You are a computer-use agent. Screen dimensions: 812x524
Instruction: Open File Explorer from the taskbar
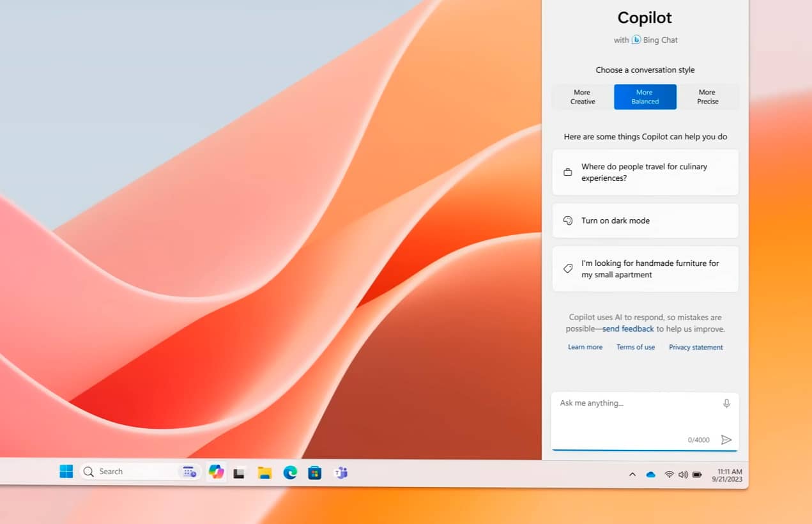pos(264,473)
